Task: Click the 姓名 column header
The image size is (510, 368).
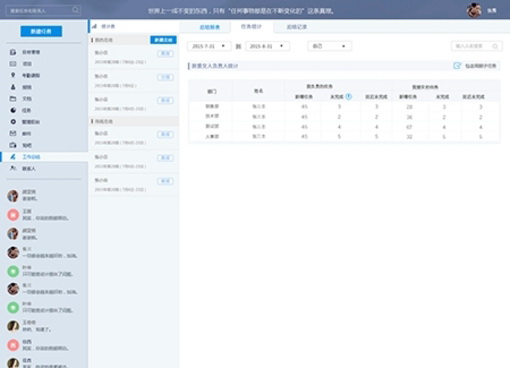Action: pos(259,91)
